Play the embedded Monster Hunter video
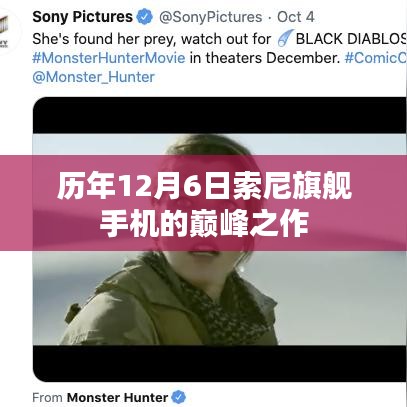407x407 pixels. 219,239
